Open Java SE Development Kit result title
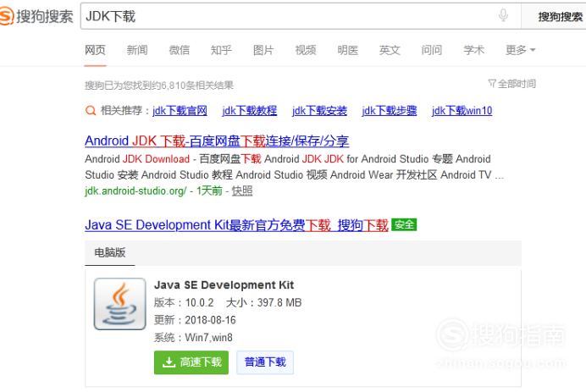586x392 pixels. click(236, 225)
